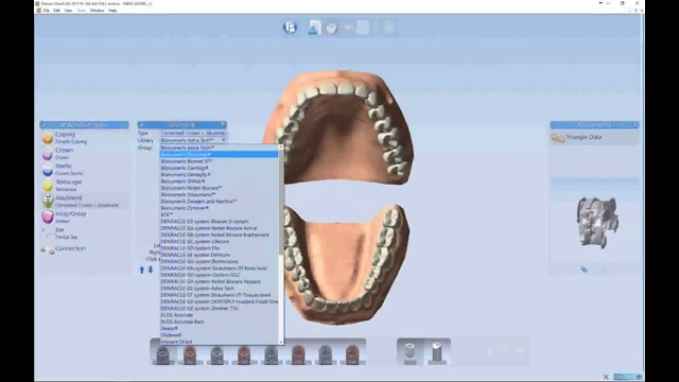Click the X icon at bottom right
The width and height of the screenshot is (679, 382).
pyautogui.click(x=606, y=377)
